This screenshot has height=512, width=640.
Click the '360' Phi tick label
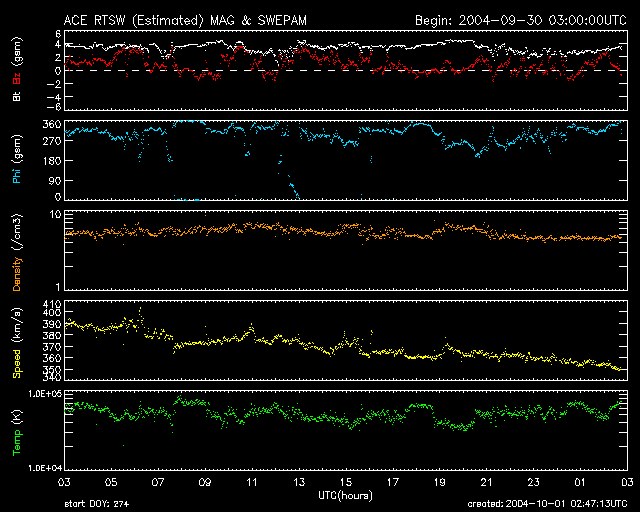coord(52,125)
